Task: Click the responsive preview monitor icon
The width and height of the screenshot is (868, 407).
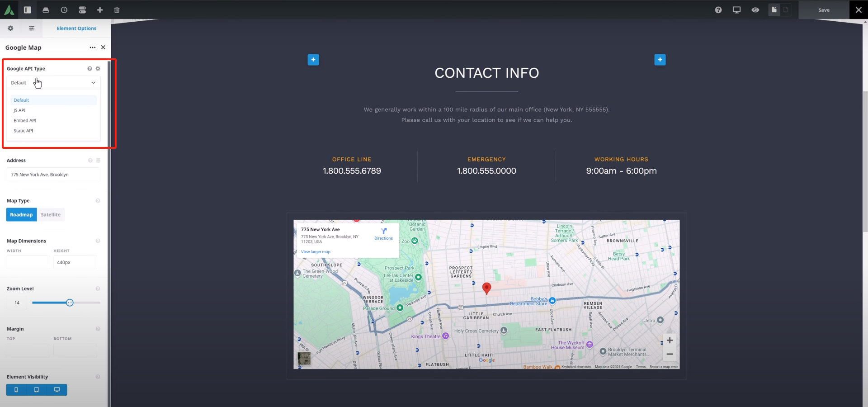Action: [x=737, y=9]
